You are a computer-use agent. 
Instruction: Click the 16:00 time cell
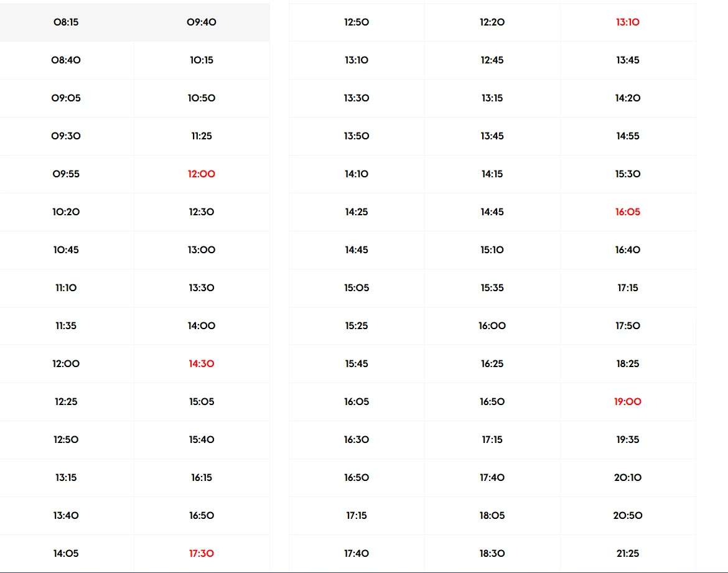tap(492, 326)
